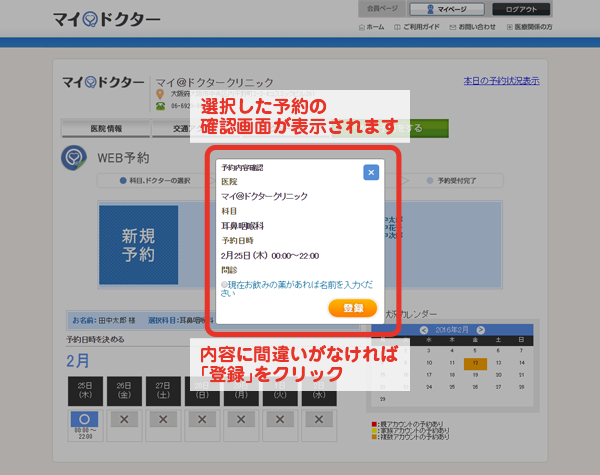Screen dimensions: 600x475
Task: Switch to the 医院情報 tab
Action: [106, 129]
